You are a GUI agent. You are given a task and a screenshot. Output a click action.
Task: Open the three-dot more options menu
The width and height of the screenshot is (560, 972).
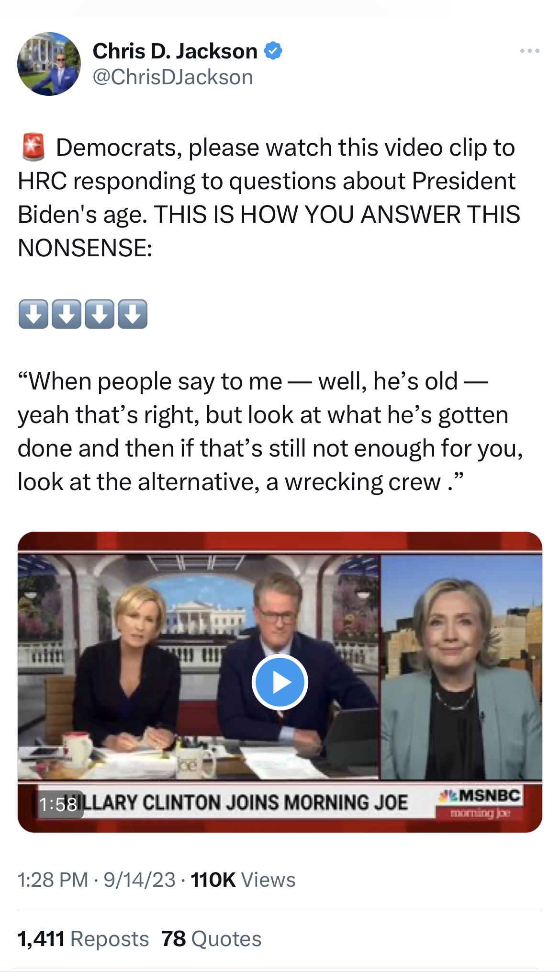(530, 51)
